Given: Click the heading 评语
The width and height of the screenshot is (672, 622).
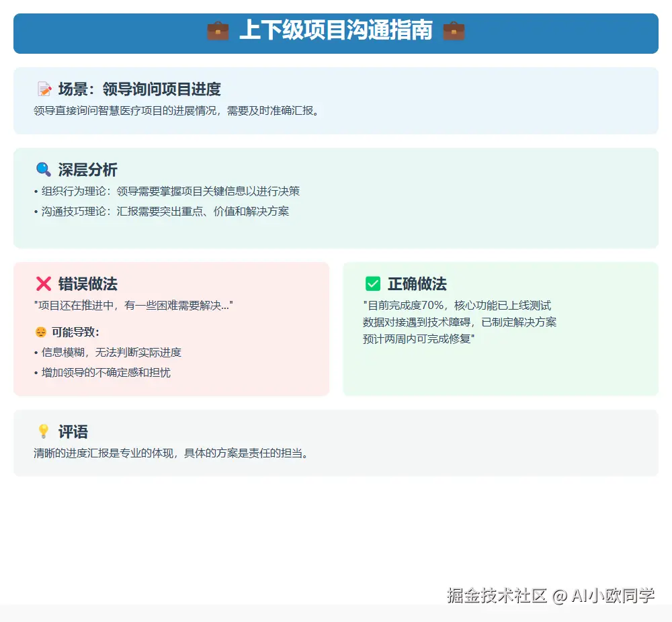Looking at the screenshot, I should tap(73, 431).
